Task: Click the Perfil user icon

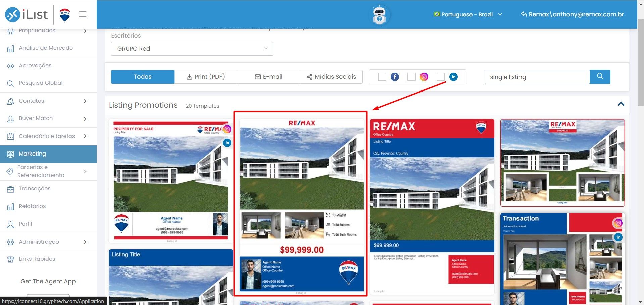Action: point(10,224)
